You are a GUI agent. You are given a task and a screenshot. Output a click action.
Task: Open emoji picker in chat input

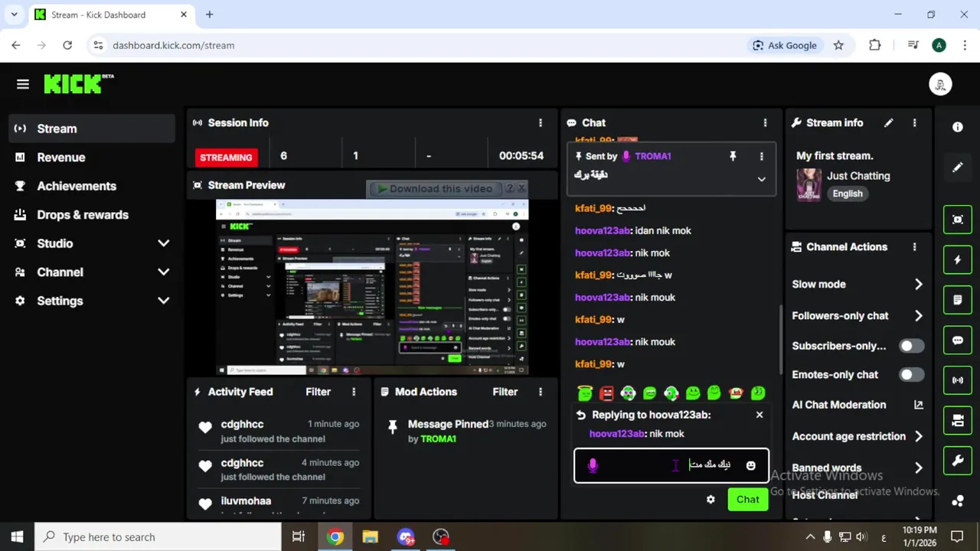tap(750, 465)
